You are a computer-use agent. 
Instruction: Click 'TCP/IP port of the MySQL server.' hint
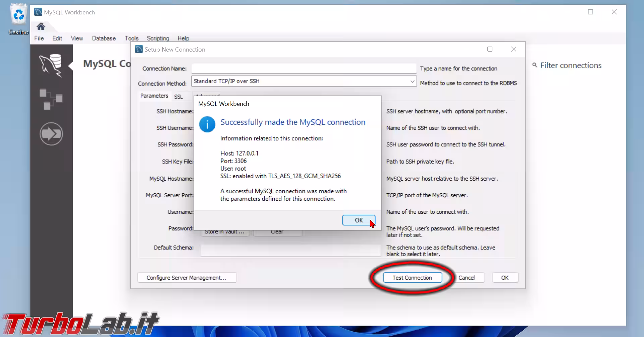(x=427, y=195)
